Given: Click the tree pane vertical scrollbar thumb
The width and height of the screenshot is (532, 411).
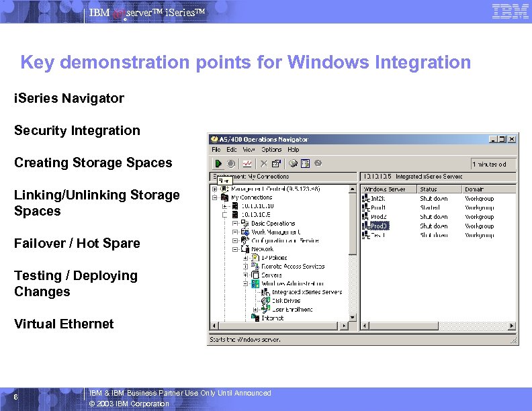Looking at the screenshot, I should [353, 224].
